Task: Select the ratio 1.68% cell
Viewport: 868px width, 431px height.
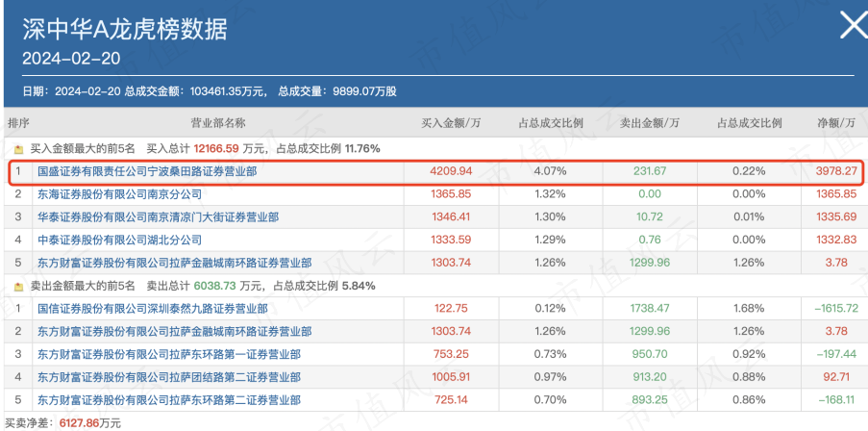Action: [x=750, y=309]
